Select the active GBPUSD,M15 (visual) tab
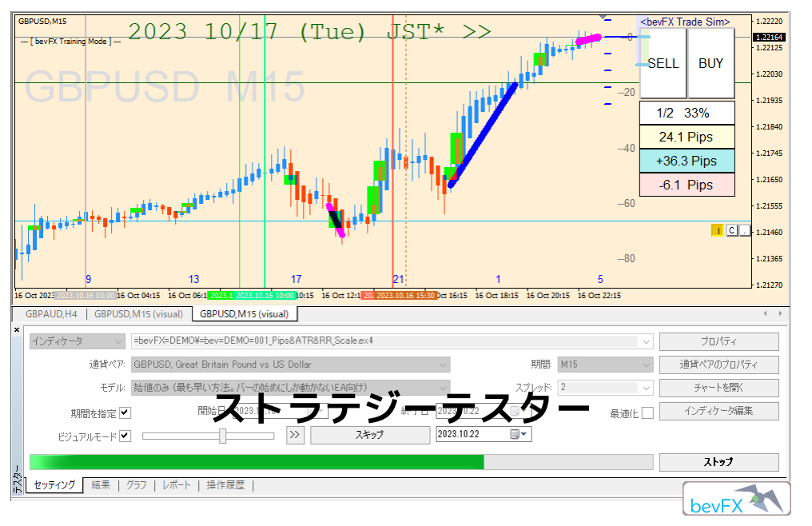 [x=244, y=314]
